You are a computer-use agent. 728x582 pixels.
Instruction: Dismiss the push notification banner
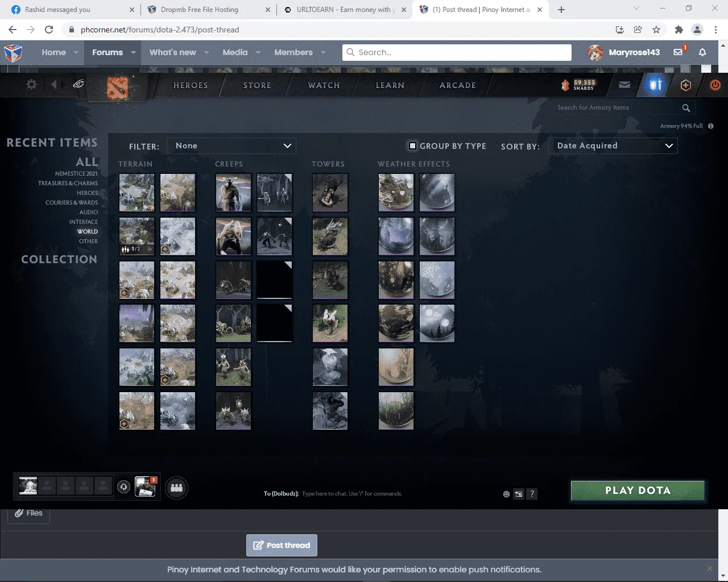(x=709, y=568)
